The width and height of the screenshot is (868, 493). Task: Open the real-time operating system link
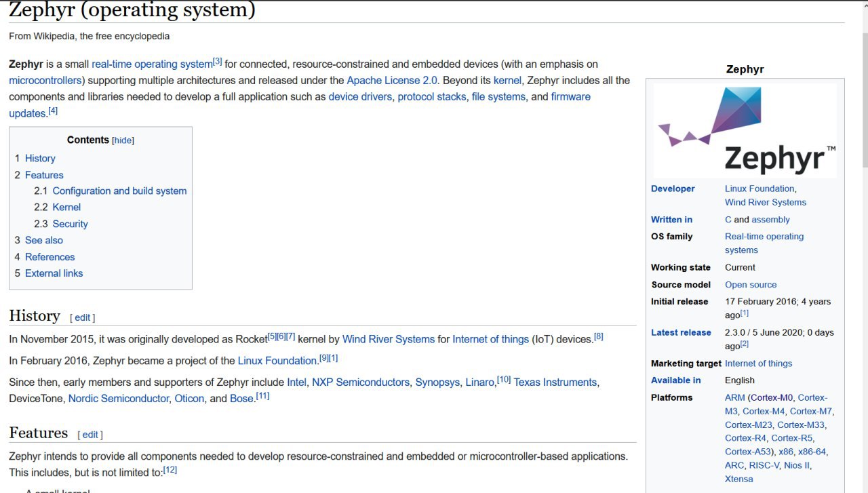152,64
